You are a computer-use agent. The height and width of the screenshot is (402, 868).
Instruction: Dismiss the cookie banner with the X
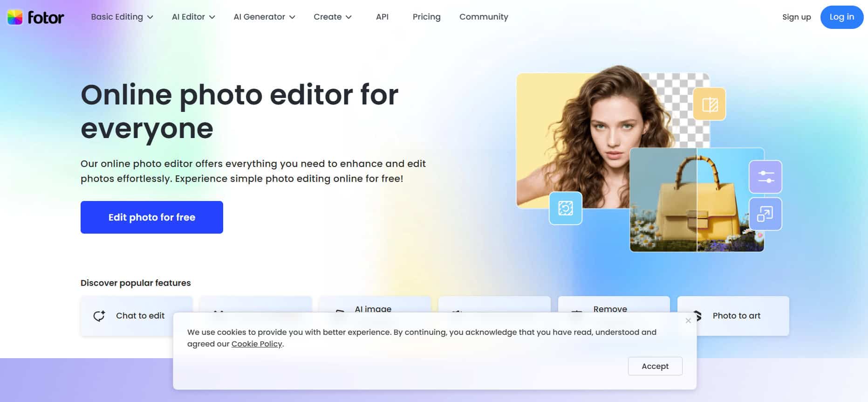point(688,320)
